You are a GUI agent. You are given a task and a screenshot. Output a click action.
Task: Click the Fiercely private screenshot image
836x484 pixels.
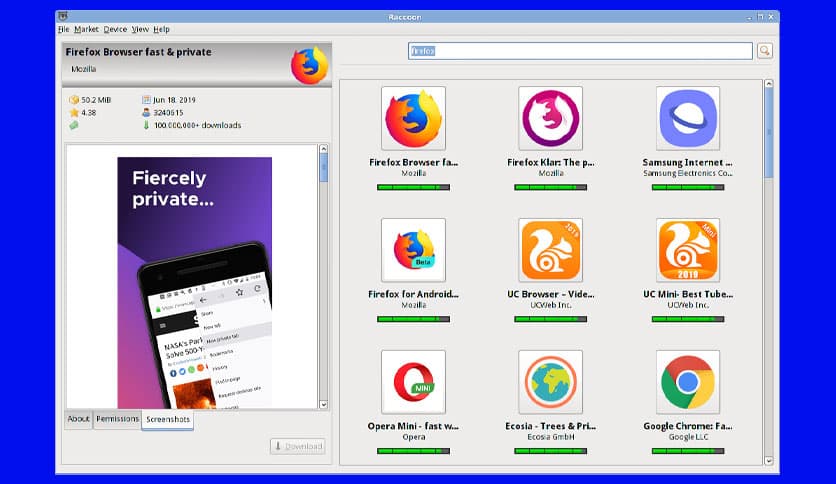click(x=195, y=283)
